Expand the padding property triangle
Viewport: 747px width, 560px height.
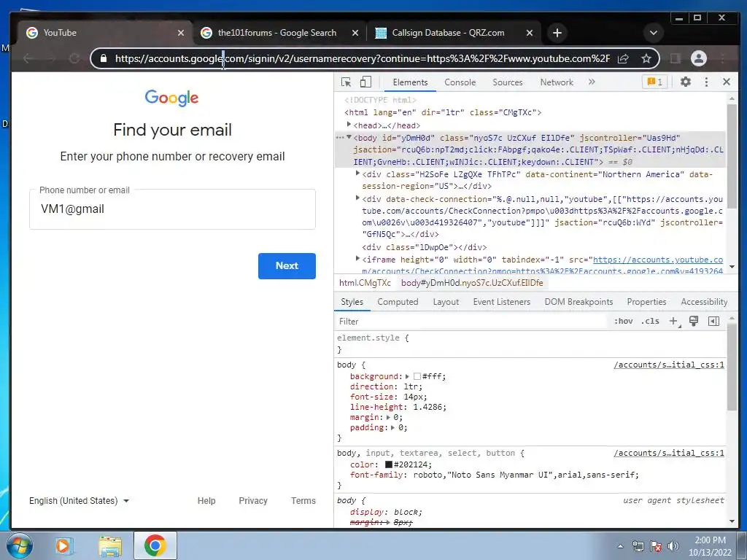(x=392, y=427)
